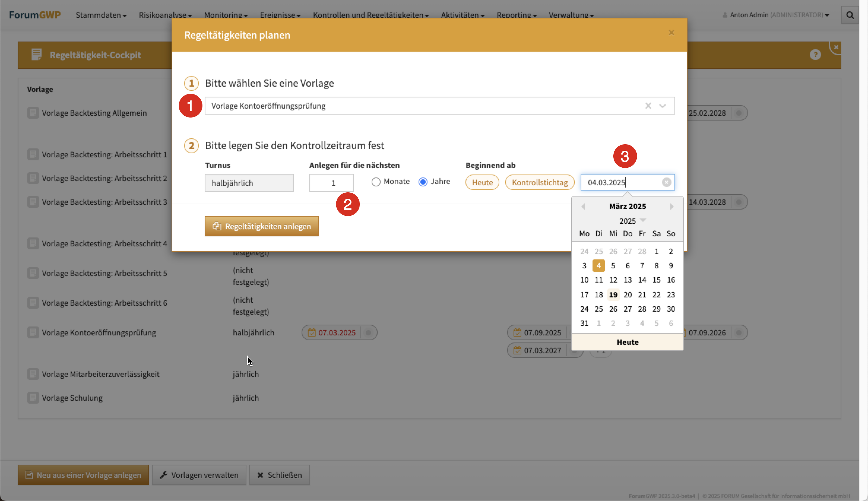This screenshot has width=868, height=501.
Task: Click the Kontrollstichtag pill button
Action: (x=539, y=182)
